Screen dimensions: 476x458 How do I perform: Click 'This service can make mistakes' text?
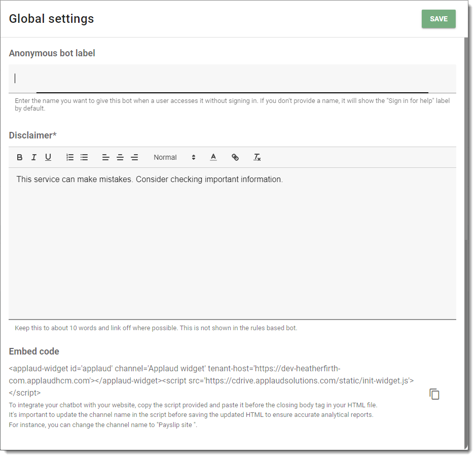(x=150, y=180)
